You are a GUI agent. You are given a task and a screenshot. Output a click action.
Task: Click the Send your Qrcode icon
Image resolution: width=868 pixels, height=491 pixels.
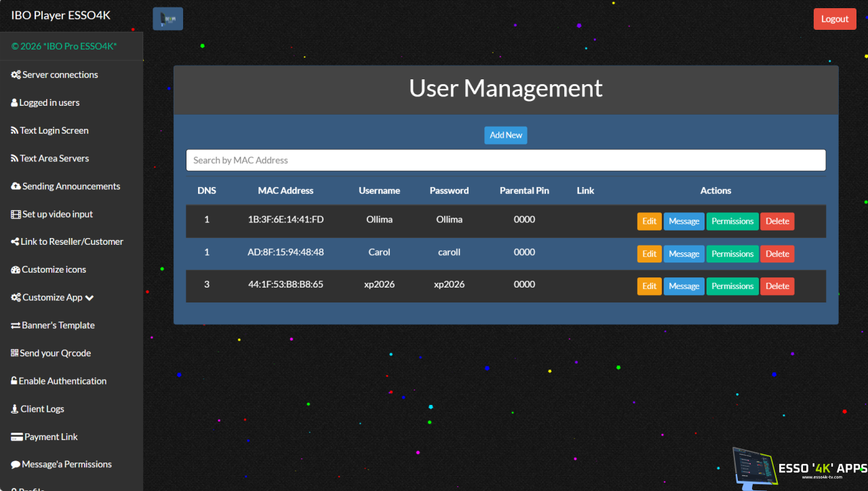14,353
